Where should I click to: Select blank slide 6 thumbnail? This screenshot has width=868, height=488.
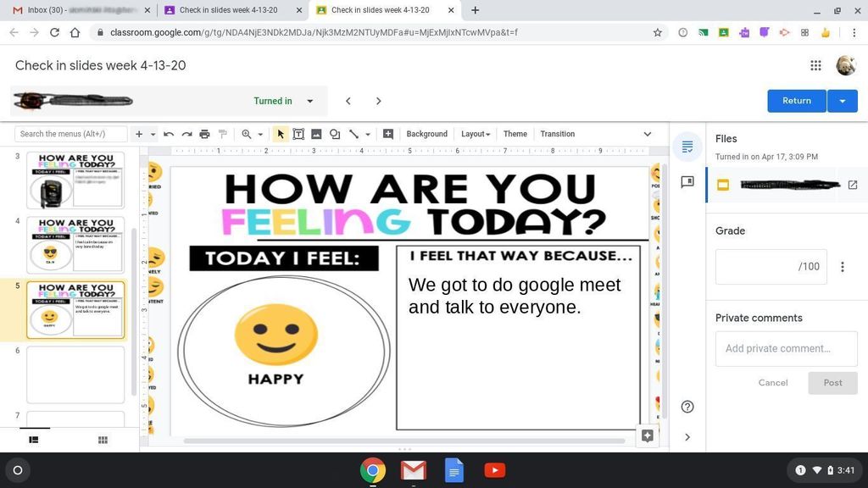(x=75, y=374)
